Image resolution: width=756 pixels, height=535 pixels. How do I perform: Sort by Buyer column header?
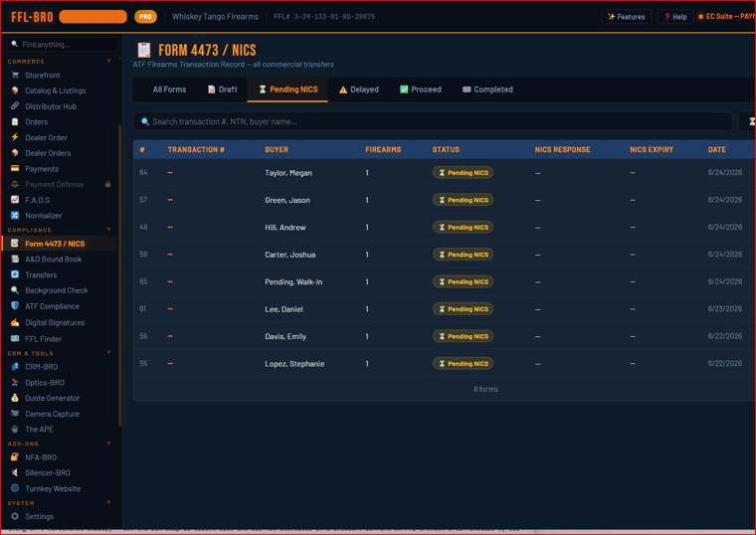(x=277, y=150)
